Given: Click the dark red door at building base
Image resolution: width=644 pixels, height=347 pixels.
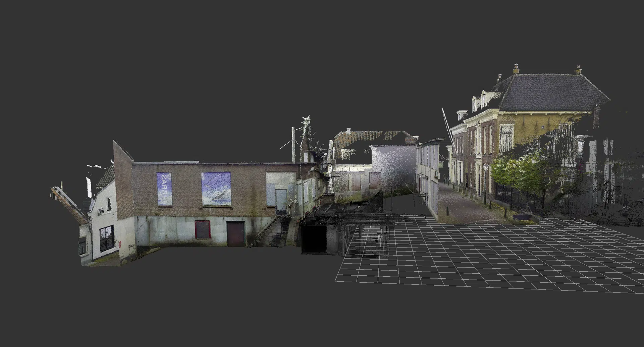Looking at the screenshot, I should click(x=235, y=233).
